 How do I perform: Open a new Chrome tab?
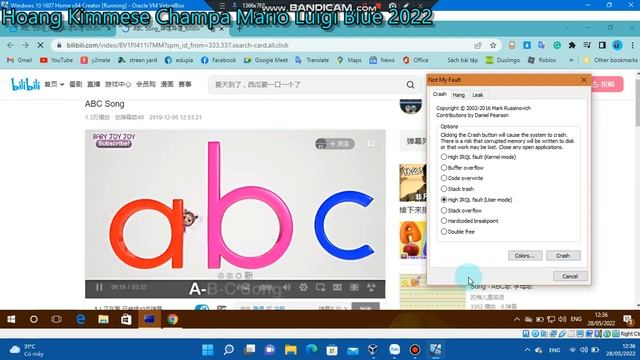(240, 28)
